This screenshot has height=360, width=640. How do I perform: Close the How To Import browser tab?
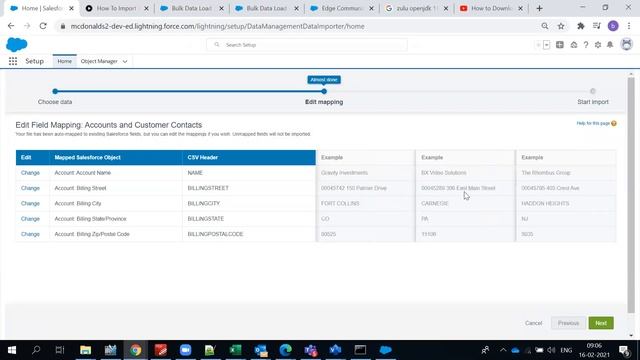pos(146,8)
